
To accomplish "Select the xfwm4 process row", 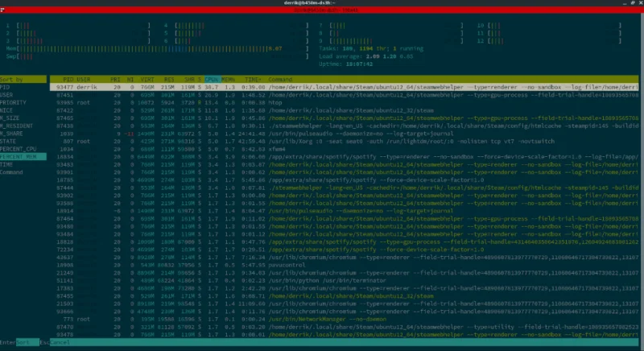I will pos(345,149).
